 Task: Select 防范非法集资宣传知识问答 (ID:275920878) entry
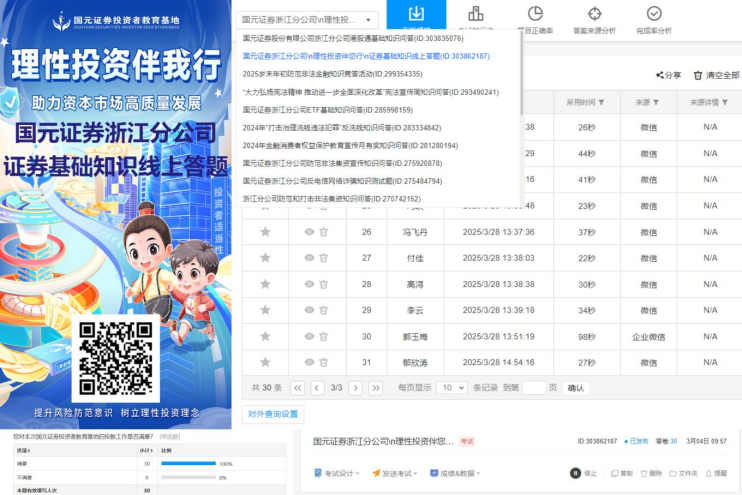click(342, 163)
